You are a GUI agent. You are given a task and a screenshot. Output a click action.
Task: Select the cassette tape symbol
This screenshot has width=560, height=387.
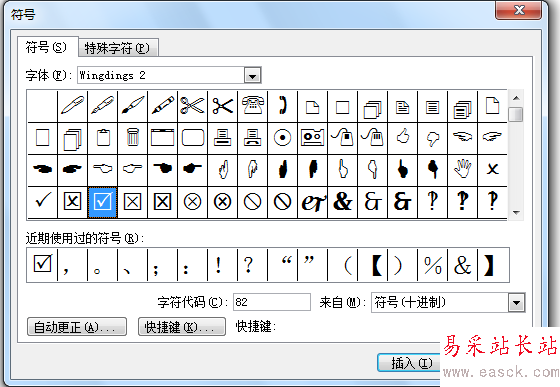click(x=312, y=138)
